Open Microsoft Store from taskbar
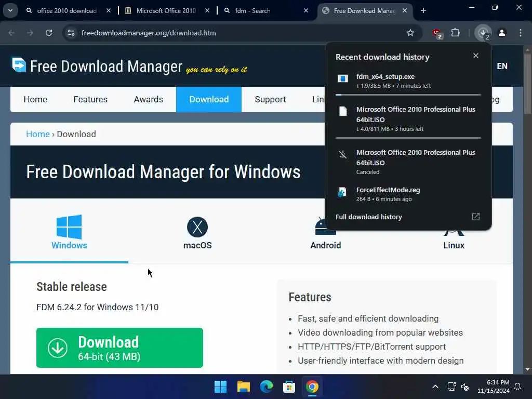Screen dimensions: 532x399 289,387
